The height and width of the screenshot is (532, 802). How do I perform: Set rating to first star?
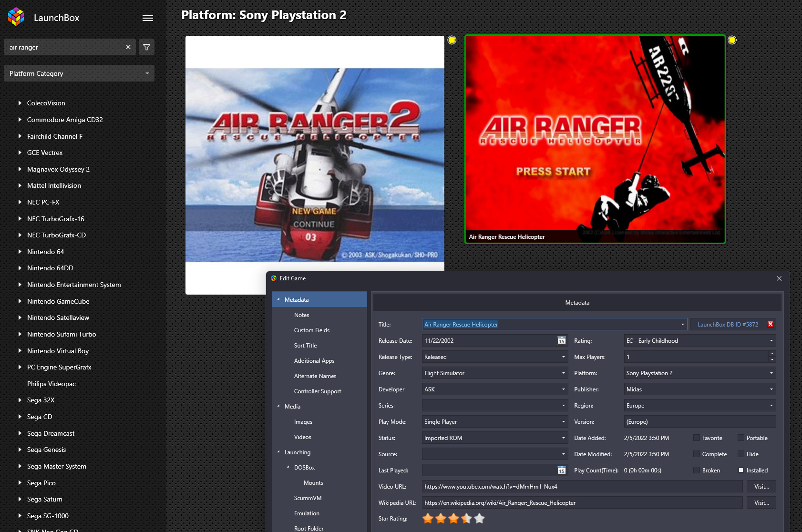pos(428,519)
